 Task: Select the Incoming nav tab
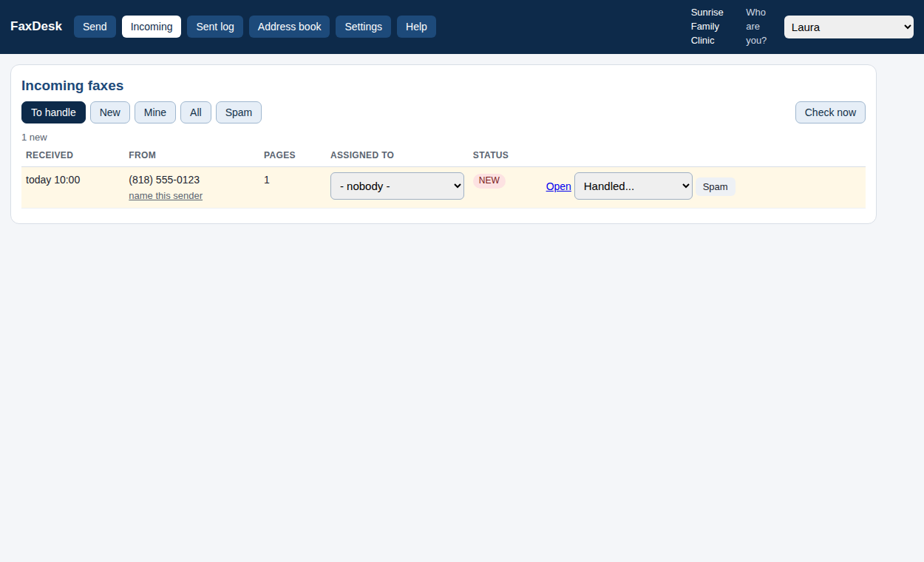[152, 27]
